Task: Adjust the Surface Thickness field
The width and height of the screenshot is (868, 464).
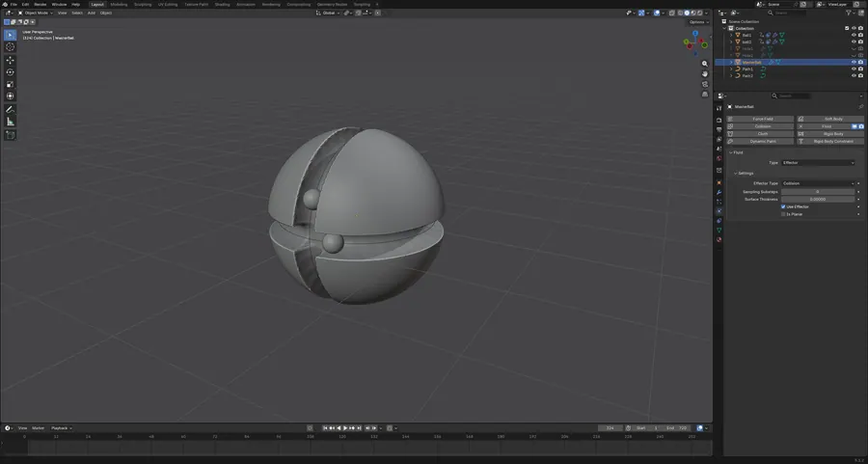Action: pos(818,200)
